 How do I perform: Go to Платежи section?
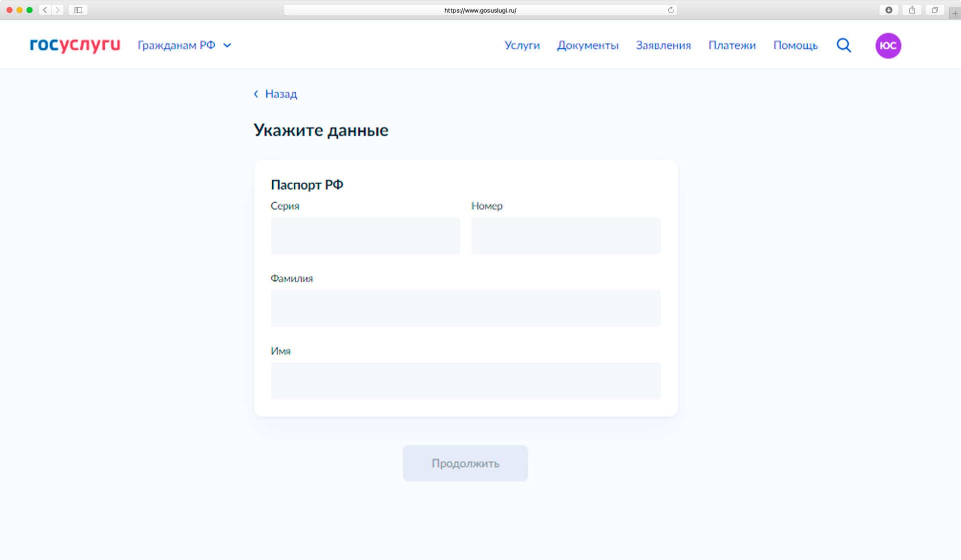click(x=732, y=46)
